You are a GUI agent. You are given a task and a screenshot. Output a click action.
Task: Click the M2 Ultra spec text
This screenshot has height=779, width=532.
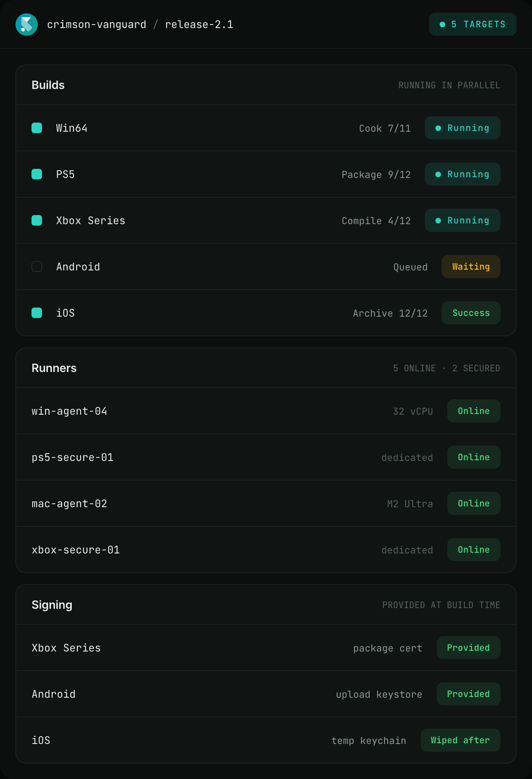(410, 504)
